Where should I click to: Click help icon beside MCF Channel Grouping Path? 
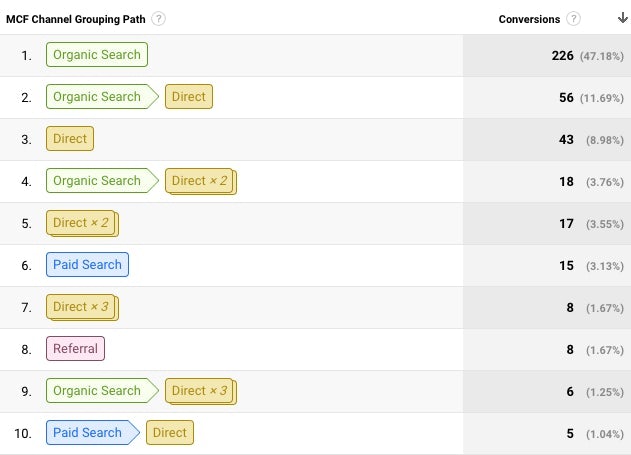pos(159,19)
